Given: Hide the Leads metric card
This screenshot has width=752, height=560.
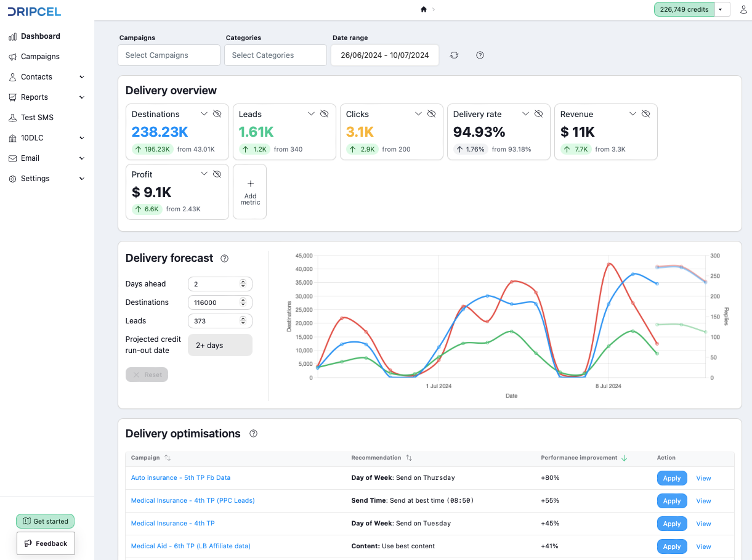Looking at the screenshot, I should tap(324, 114).
